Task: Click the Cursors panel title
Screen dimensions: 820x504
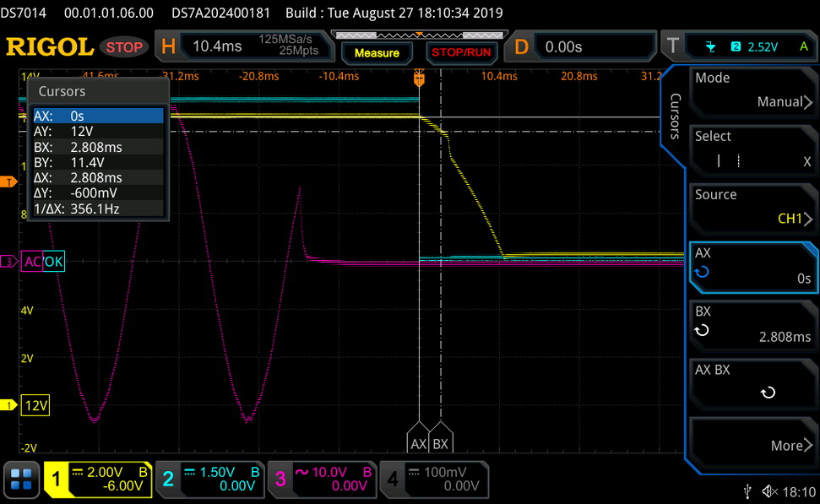Action: (x=62, y=91)
